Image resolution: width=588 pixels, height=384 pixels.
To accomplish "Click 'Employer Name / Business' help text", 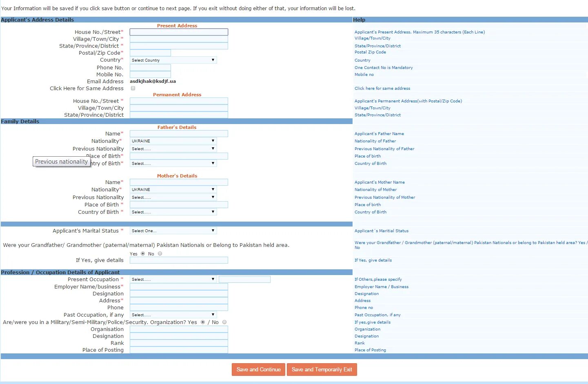I will pos(382,287).
